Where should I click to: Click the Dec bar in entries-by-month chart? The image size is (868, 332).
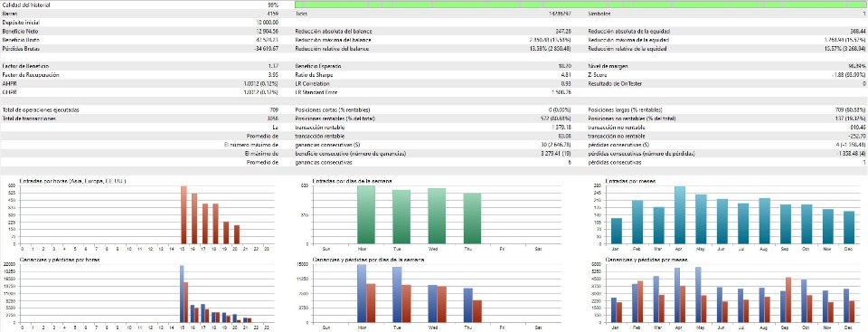[849, 228]
